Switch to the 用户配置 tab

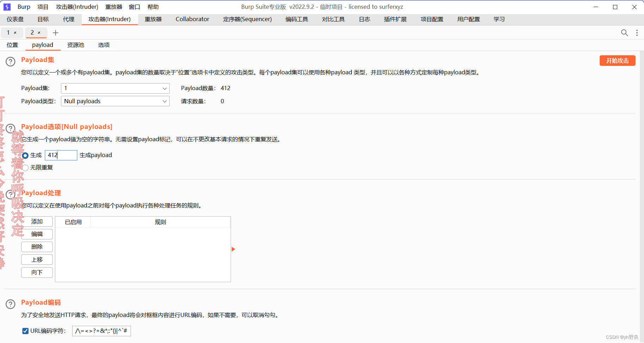pyautogui.click(x=469, y=19)
